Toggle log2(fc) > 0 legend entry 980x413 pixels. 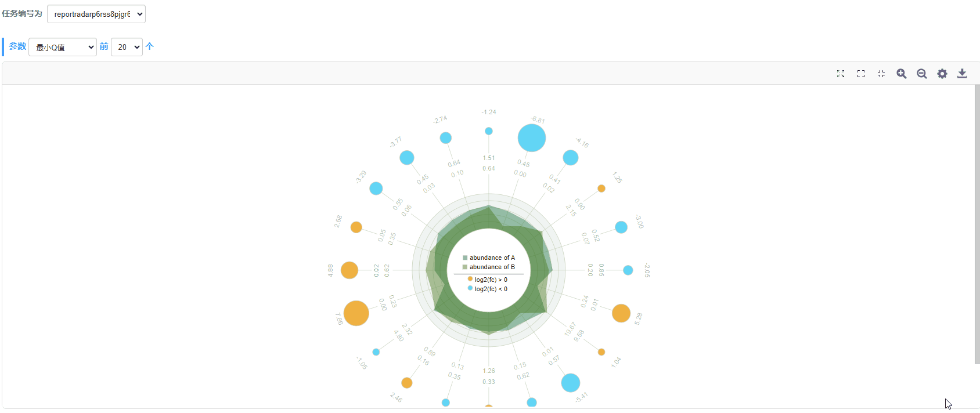tap(488, 280)
